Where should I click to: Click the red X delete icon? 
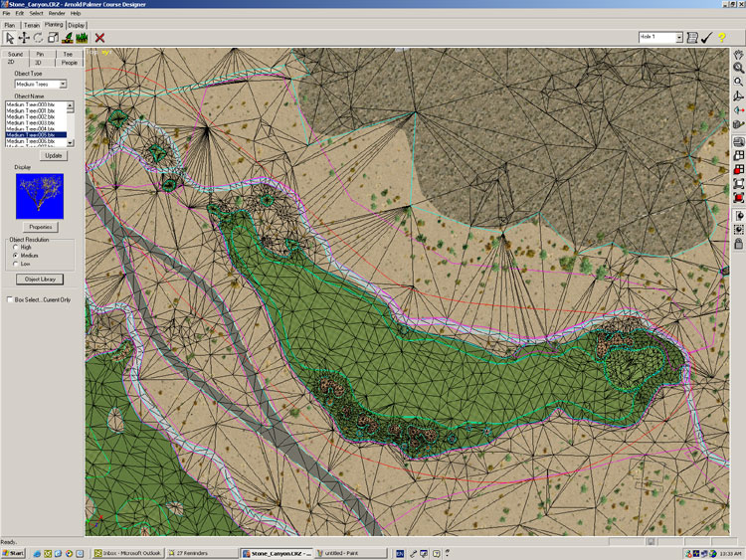click(99, 37)
